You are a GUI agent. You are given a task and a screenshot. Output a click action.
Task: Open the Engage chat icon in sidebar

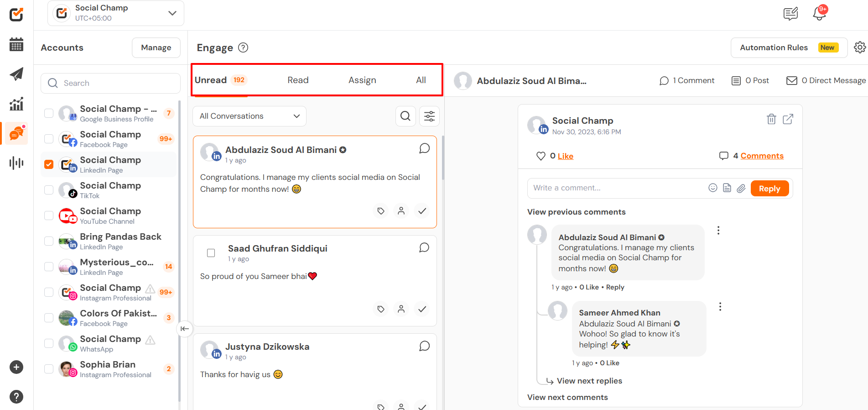pyautogui.click(x=17, y=133)
